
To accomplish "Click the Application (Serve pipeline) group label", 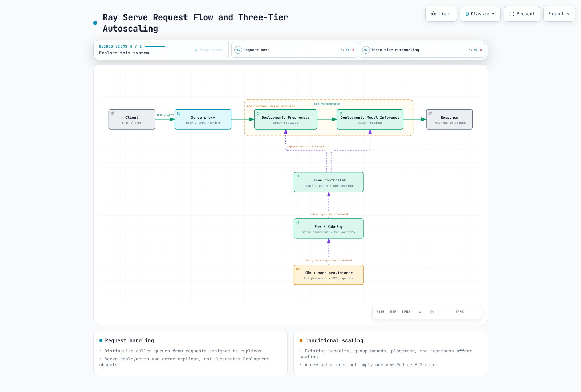I will pos(272,106).
